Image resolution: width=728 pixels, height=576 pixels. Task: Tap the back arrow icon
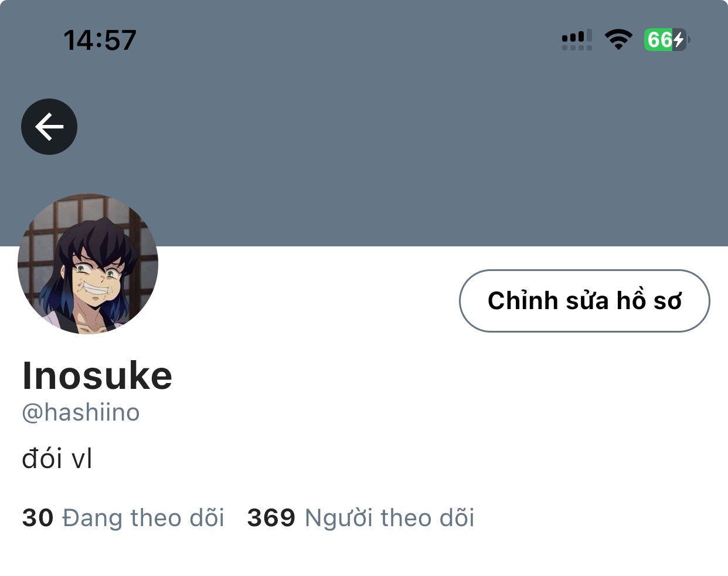[49, 127]
